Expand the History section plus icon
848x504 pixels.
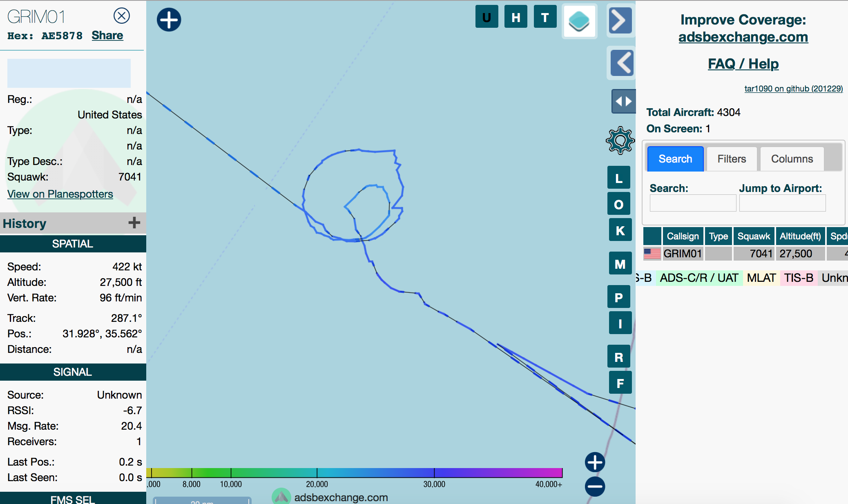pyautogui.click(x=134, y=223)
